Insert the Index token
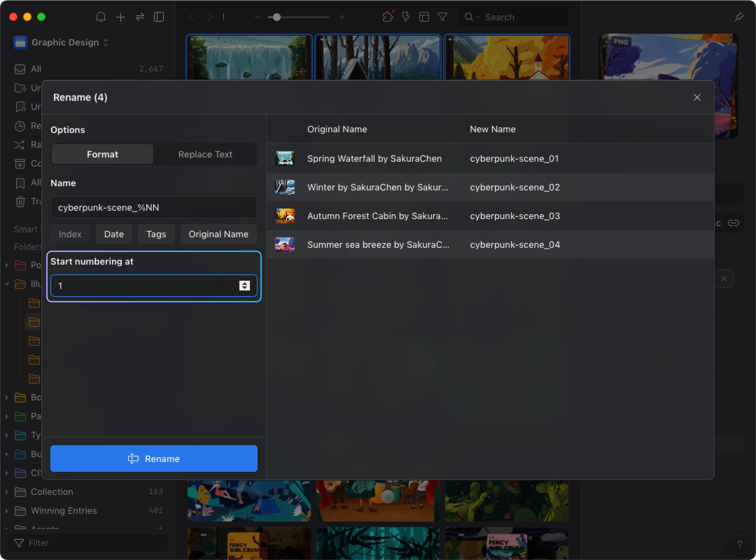Image resolution: width=756 pixels, height=560 pixels. (70, 234)
